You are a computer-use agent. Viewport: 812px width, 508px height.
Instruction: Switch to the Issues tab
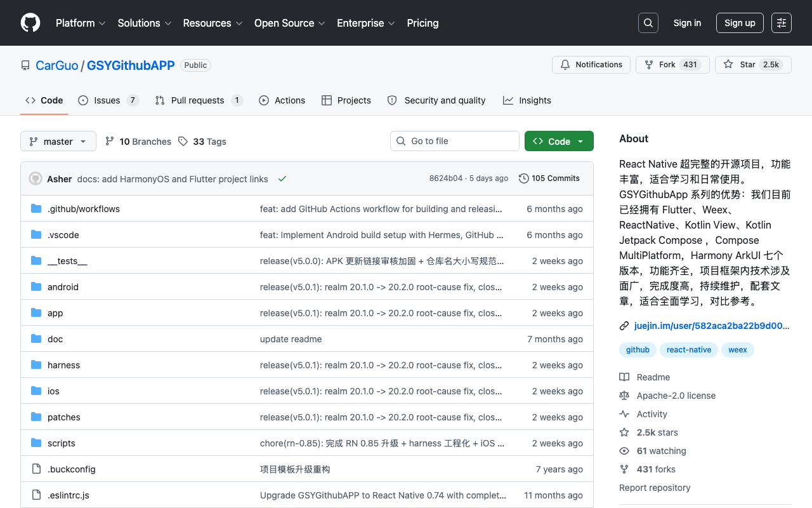[108, 100]
